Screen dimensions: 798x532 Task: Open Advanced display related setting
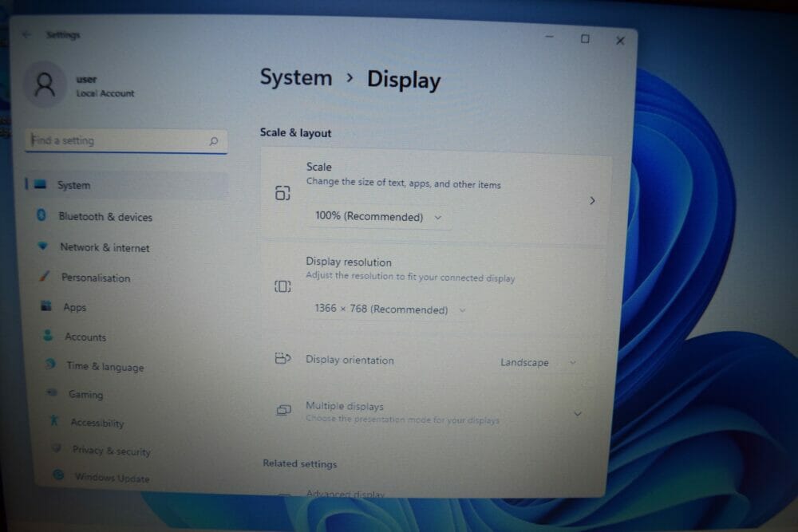[346, 494]
